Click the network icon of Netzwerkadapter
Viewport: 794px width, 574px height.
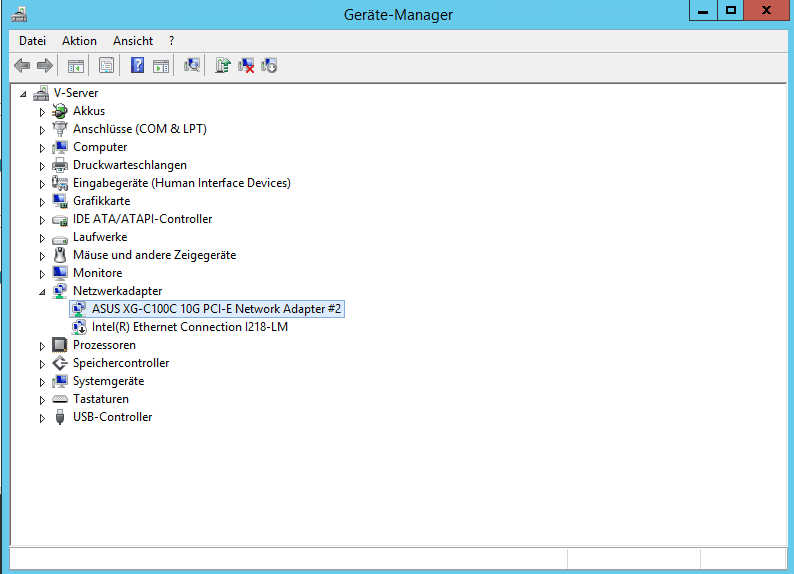[x=60, y=291]
